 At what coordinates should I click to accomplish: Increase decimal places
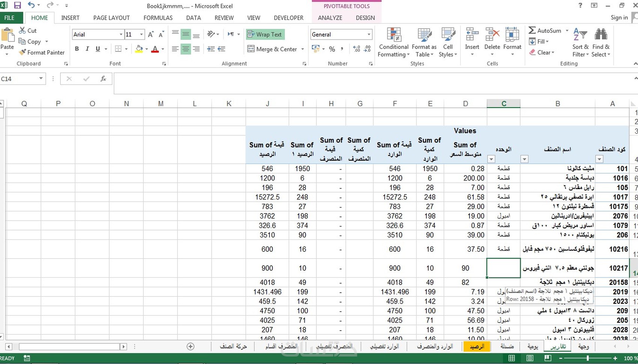click(357, 49)
